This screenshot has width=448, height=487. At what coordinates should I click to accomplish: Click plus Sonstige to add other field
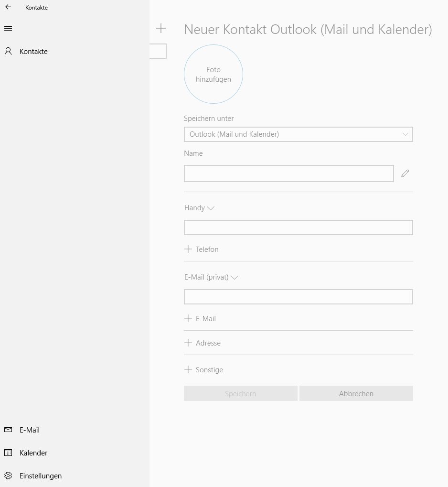point(203,369)
